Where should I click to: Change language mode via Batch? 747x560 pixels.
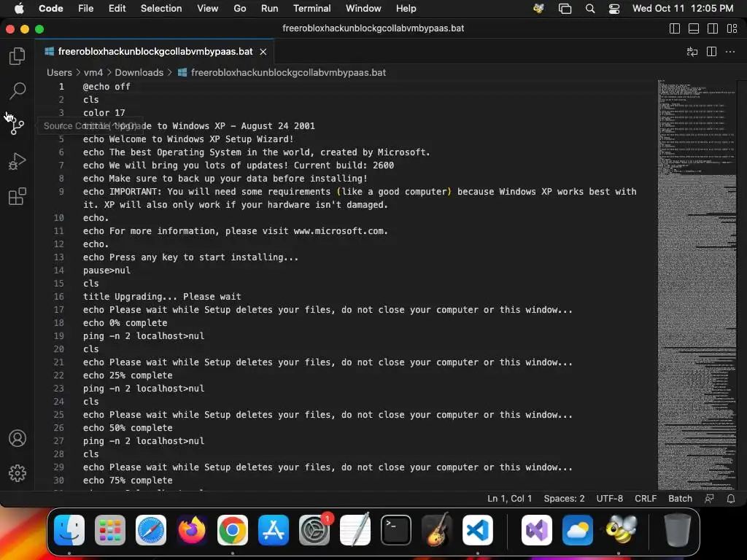pyautogui.click(x=680, y=499)
